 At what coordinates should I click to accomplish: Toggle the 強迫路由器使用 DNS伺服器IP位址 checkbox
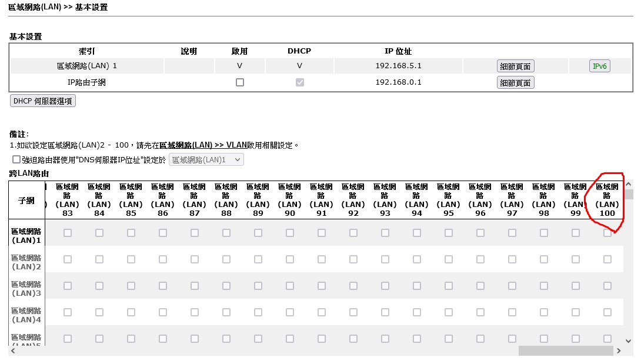(16, 159)
